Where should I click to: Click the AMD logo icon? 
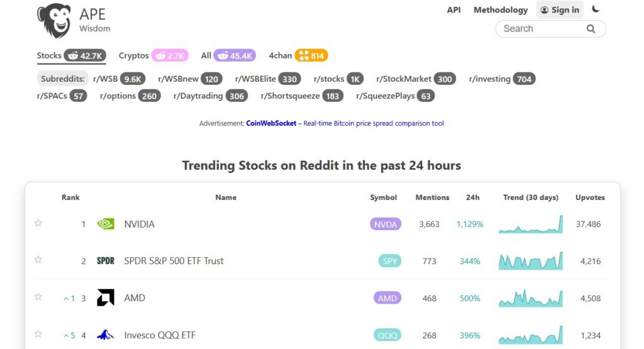point(106,297)
